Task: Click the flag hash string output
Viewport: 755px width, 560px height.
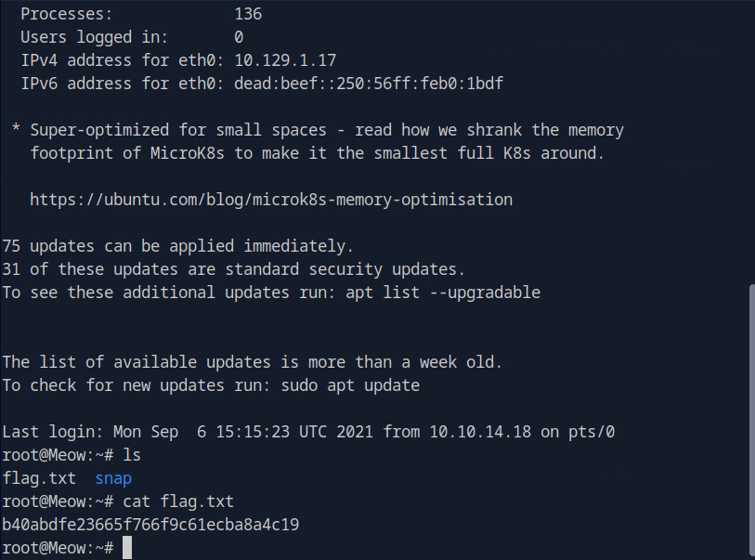Action: (150, 525)
